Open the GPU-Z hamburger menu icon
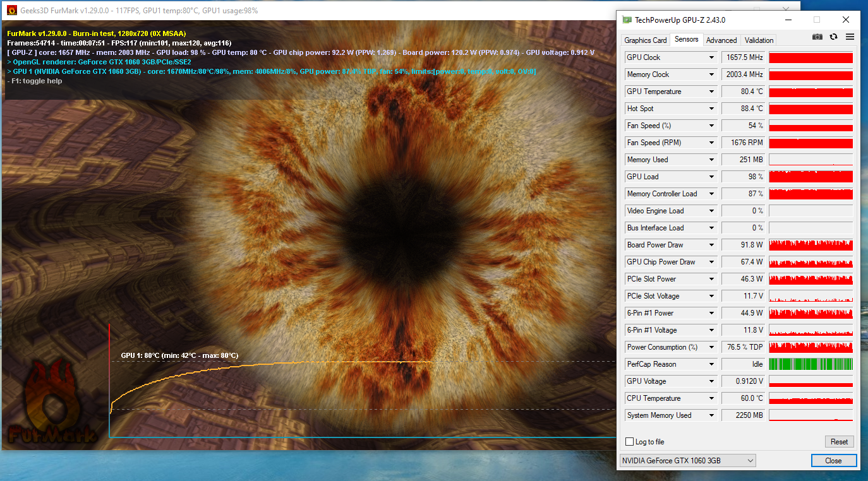 850,37
